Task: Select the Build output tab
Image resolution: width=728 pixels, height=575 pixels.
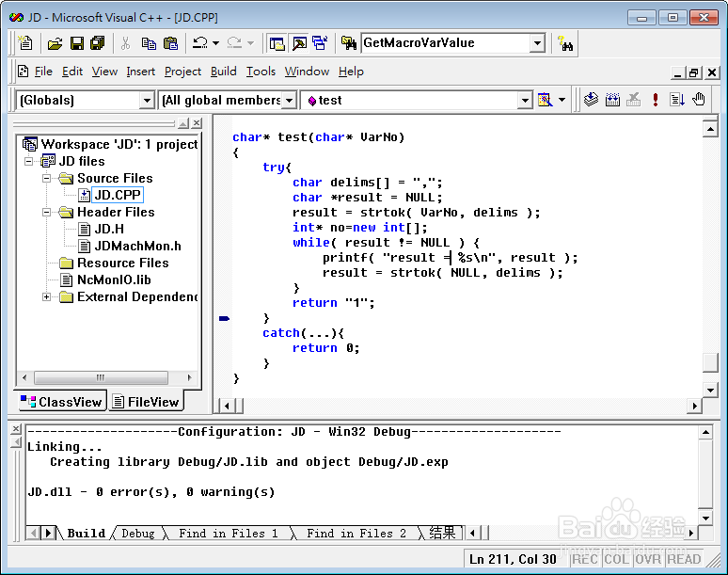Action: (x=86, y=534)
